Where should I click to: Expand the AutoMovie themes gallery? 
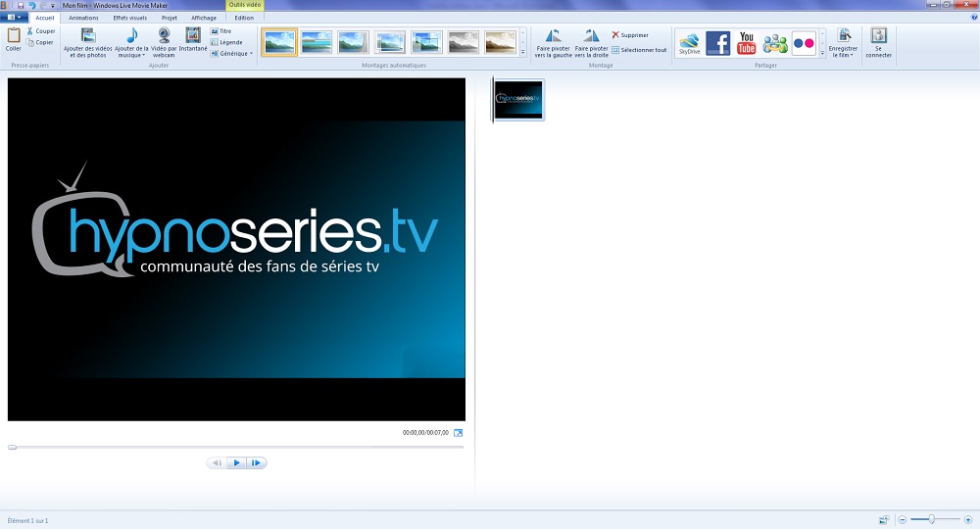coord(523,53)
